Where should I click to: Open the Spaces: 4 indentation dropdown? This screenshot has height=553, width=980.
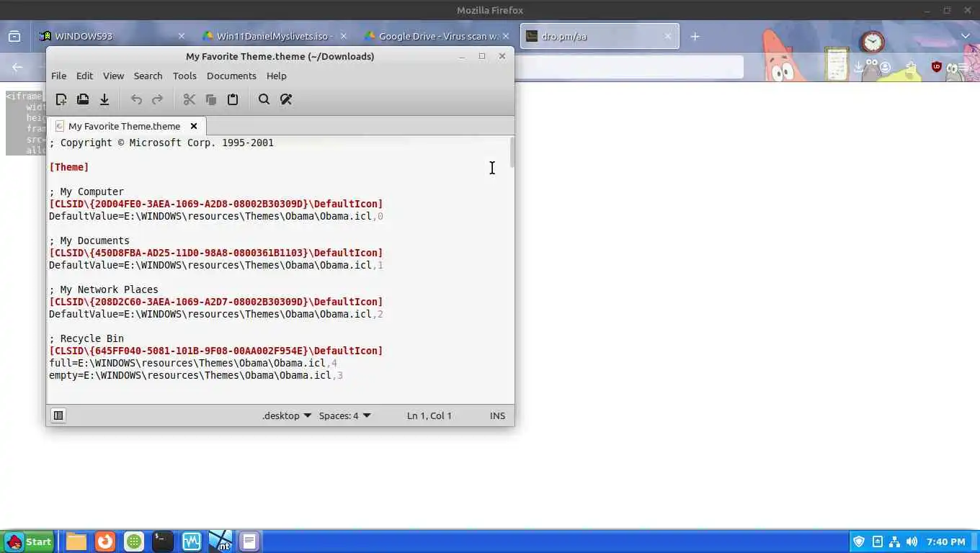pos(345,415)
